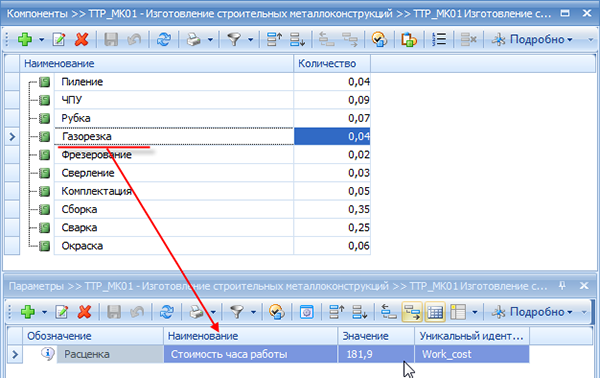
Task: Select the Пиление row
Action: point(174,81)
